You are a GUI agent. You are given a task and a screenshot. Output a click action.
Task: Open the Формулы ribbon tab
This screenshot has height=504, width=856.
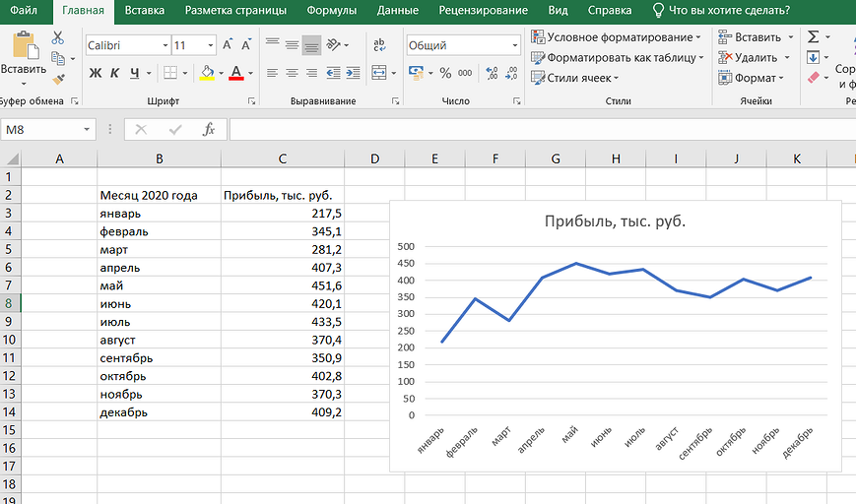331,11
